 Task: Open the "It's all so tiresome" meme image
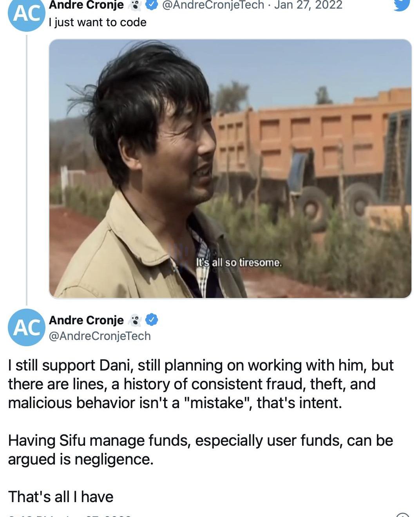[x=230, y=169]
